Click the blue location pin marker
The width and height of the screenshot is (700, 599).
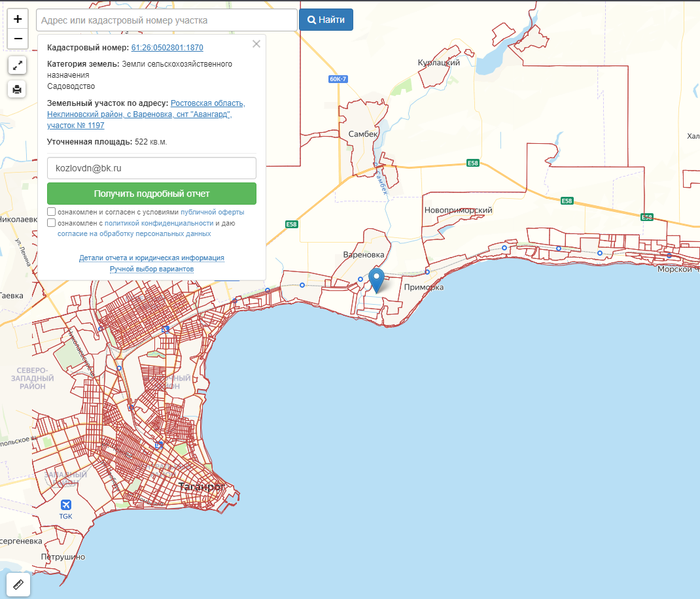click(376, 280)
